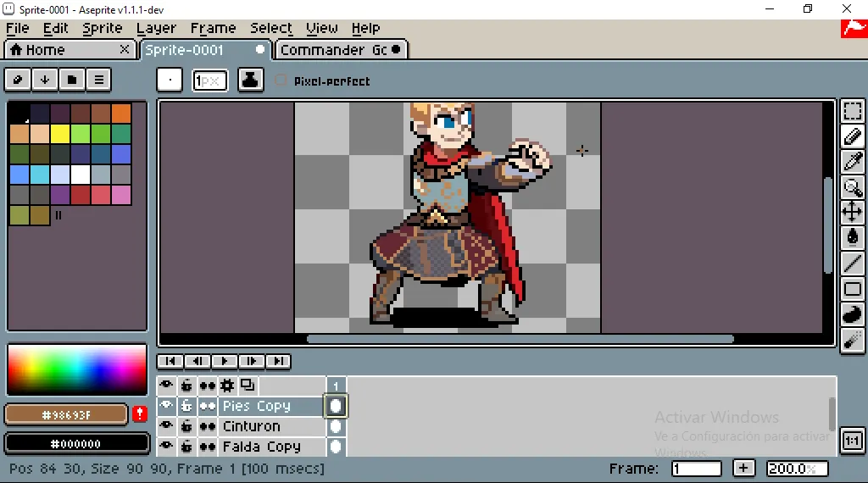This screenshot has height=483, width=868.
Task: Open the Sprite menu
Action: pos(103,28)
